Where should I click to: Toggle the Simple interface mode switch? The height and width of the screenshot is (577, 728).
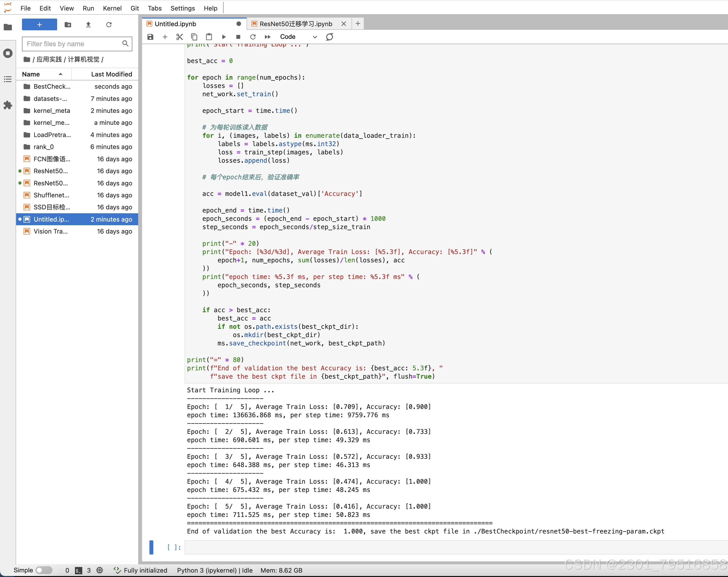tap(44, 570)
